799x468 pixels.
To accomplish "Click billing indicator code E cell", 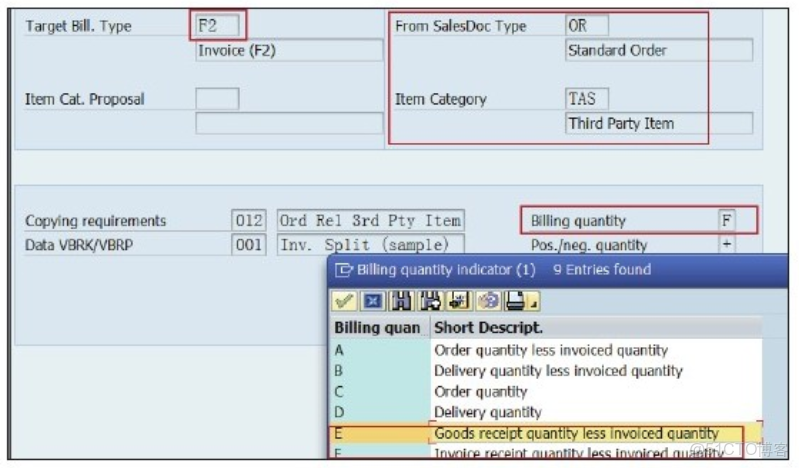I will click(380, 433).
